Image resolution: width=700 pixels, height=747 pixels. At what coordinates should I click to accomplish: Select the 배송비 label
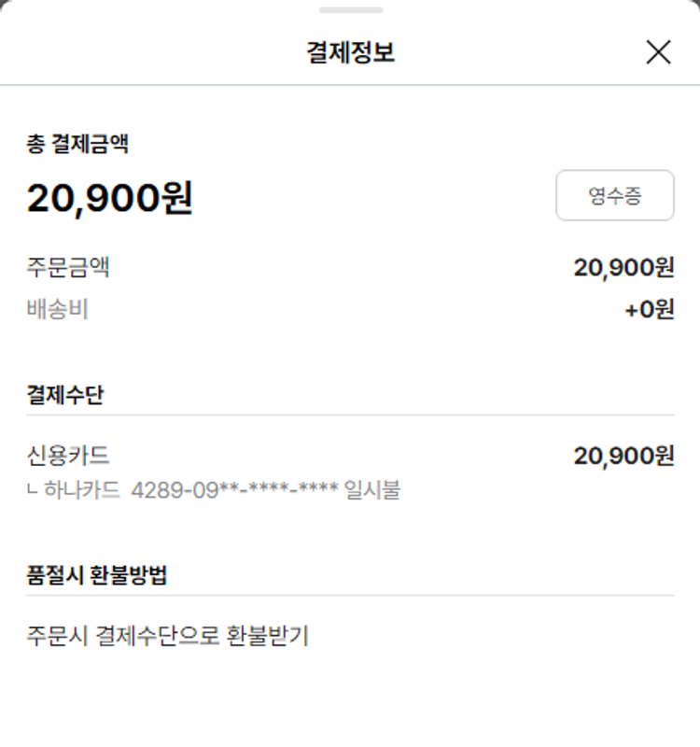(57, 309)
